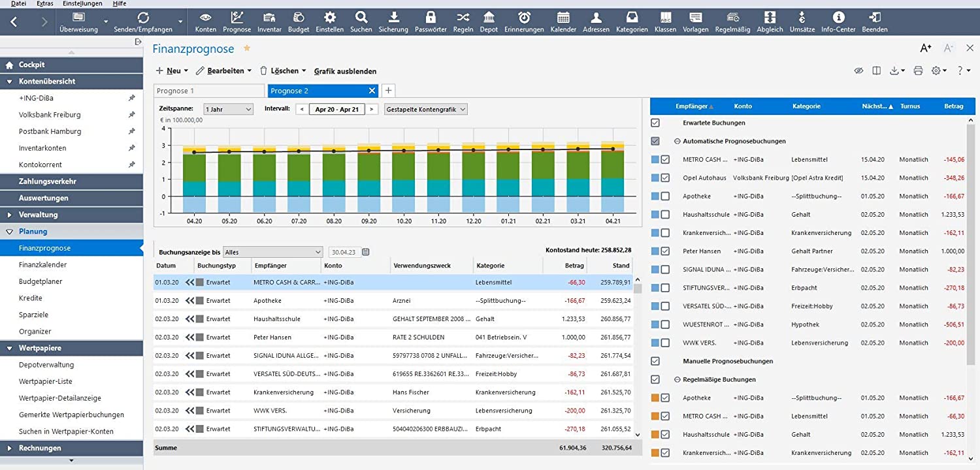Open the Zeitspanne 1 Jahr dropdown
This screenshot has width=980, height=470.
(x=228, y=110)
